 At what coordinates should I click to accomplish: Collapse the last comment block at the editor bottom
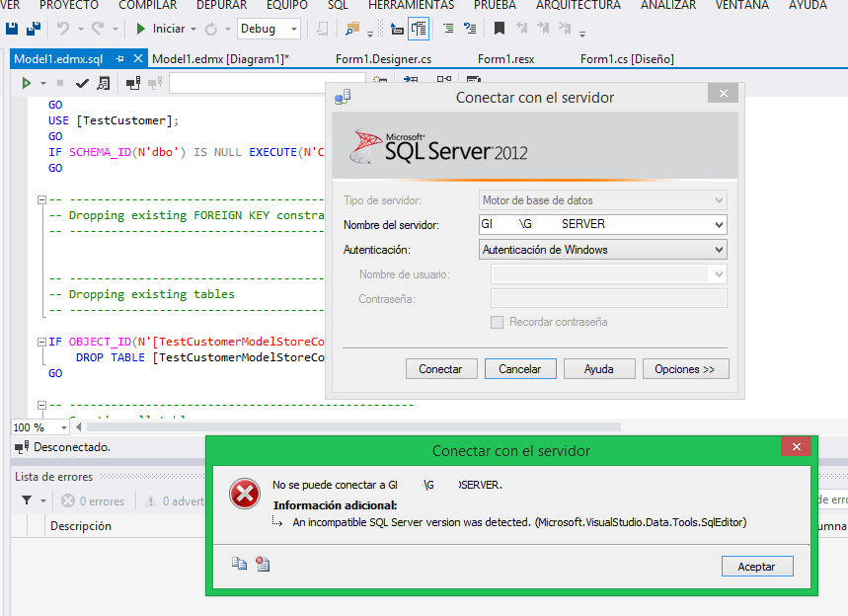coord(41,405)
